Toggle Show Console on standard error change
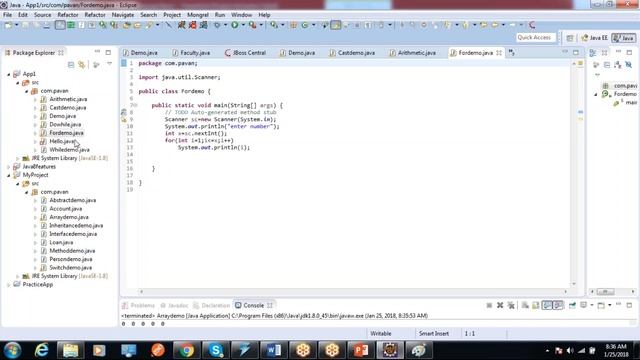Screen dimensions: 640x360 (558, 305)
